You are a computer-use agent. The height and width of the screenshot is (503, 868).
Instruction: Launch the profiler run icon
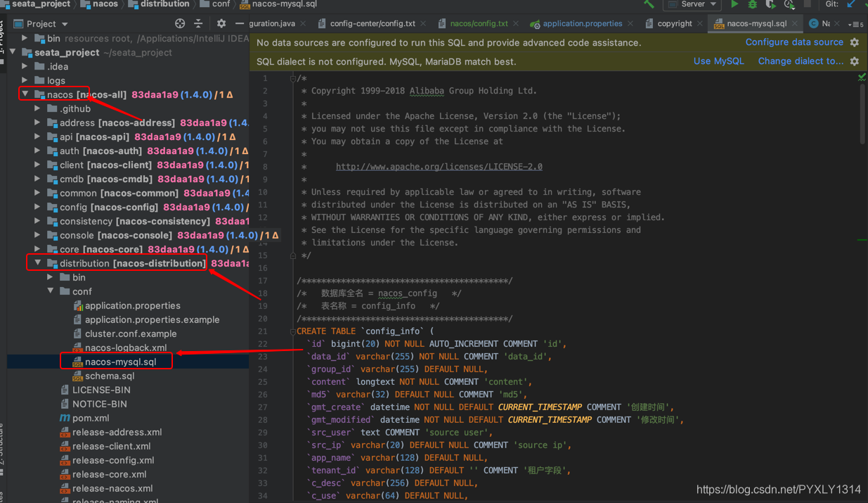click(789, 4)
